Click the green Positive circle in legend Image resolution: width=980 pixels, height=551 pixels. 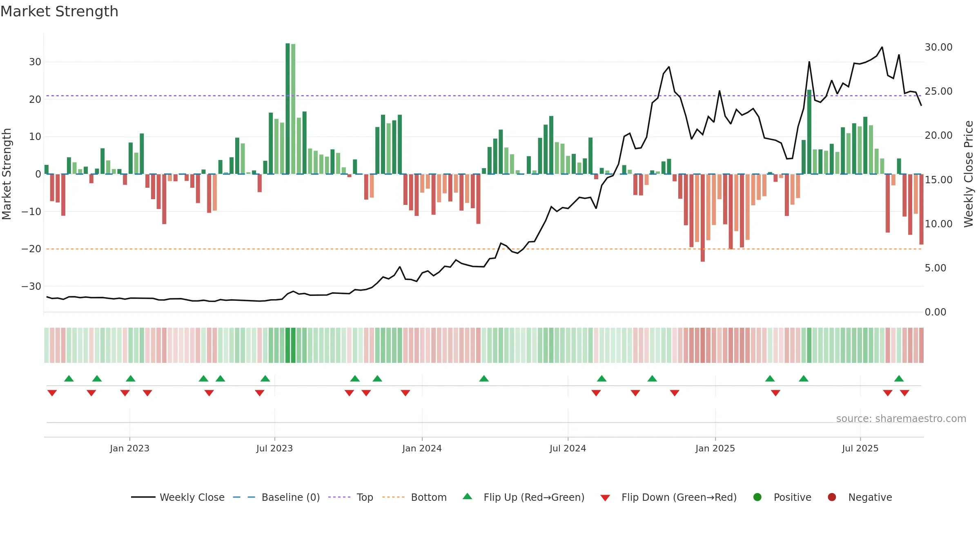point(757,497)
